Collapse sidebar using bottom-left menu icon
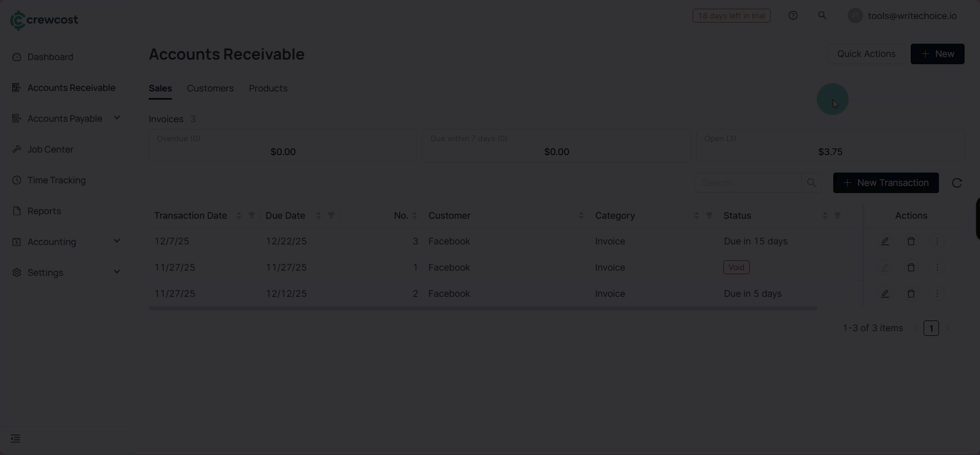 point(15,439)
